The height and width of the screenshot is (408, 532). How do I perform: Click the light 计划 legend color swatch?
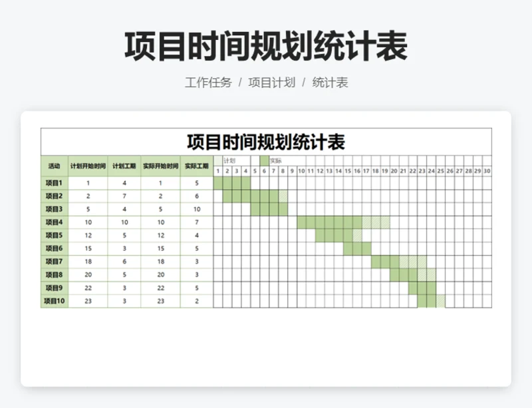coord(218,160)
